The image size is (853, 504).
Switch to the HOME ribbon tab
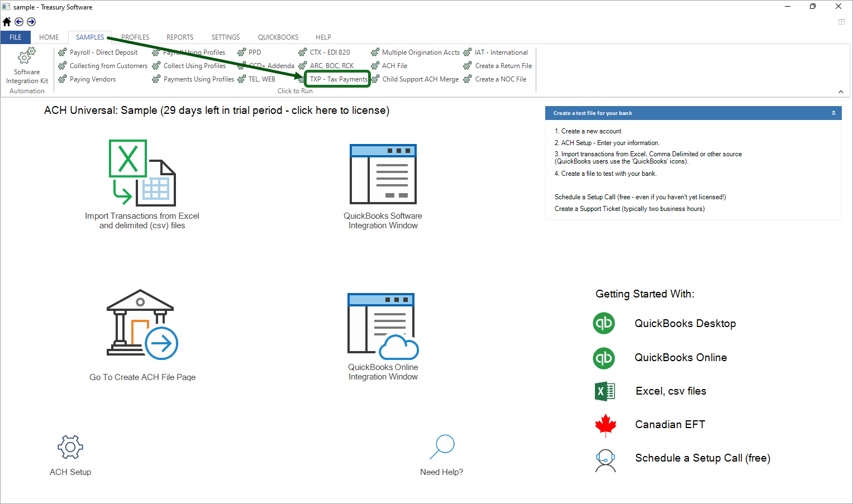[x=49, y=37]
